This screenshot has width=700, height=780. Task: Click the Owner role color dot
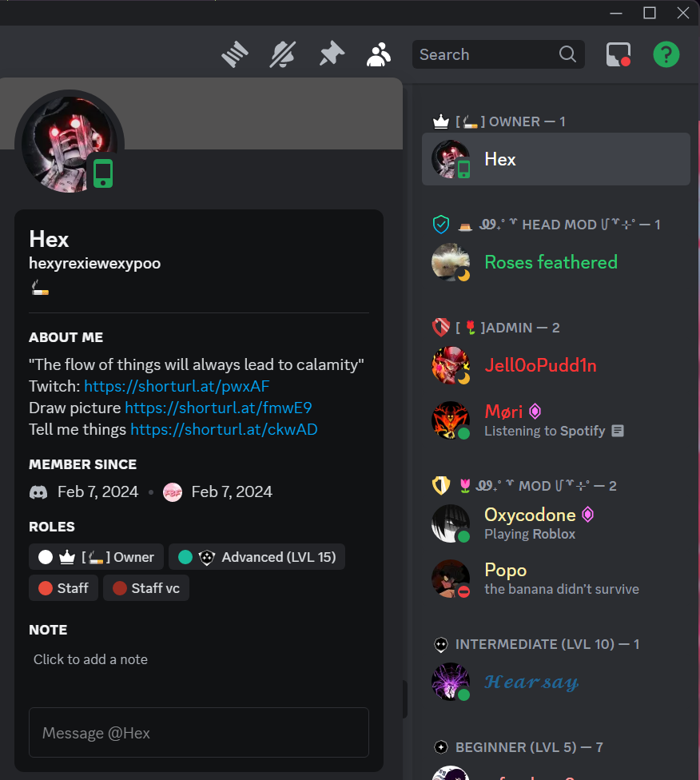click(x=46, y=557)
